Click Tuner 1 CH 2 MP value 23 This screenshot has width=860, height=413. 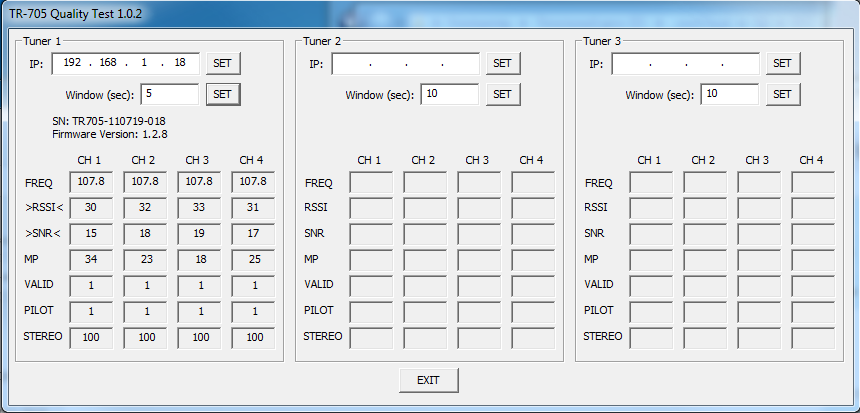145,259
